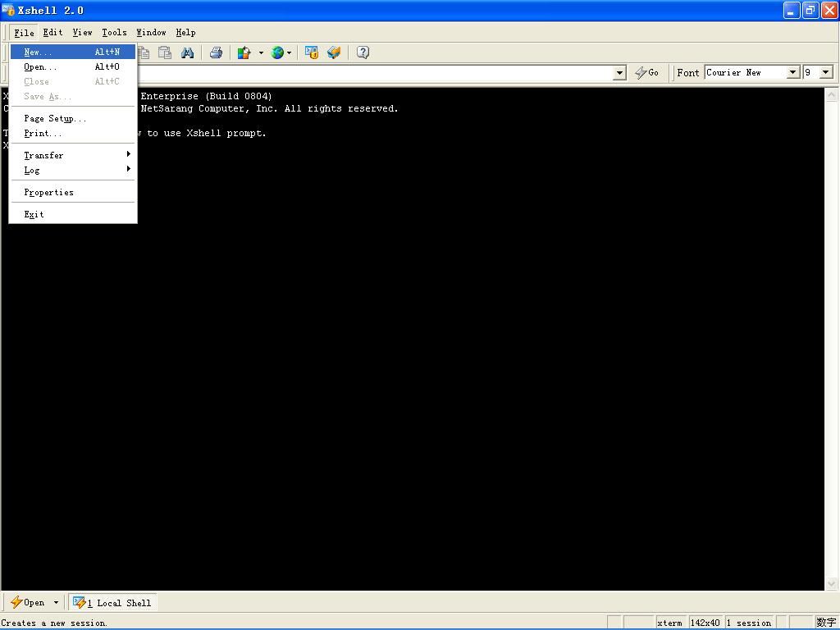Image resolution: width=840 pixels, height=630 pixels.
Task: Click the xterm status bar entry
Action: (x=669, y=623)
